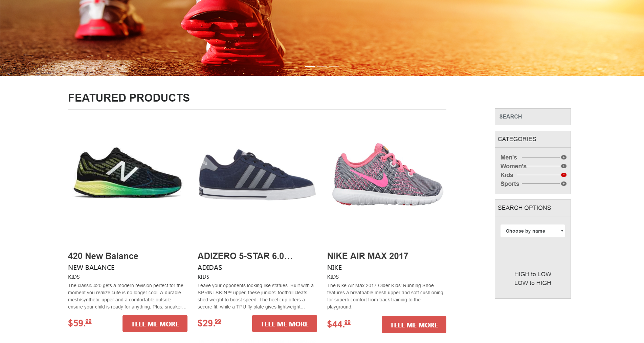Click the Men's category label
This screenshot has width=644, height=343.
pos(509,157)
